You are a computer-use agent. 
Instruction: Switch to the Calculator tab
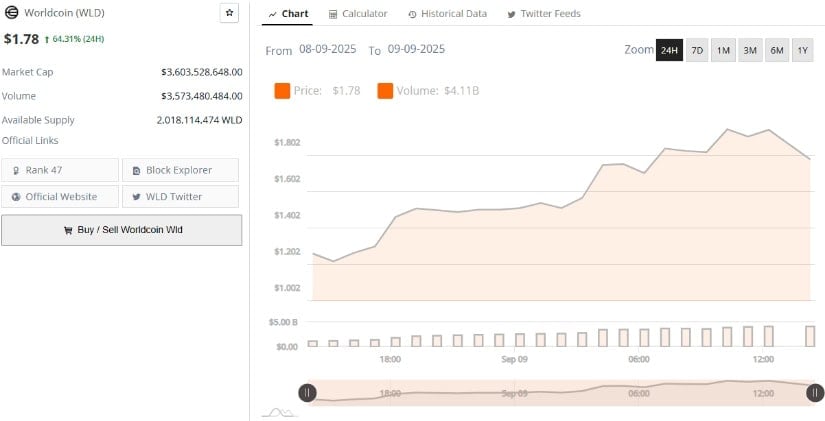click(x=358, y=14)
